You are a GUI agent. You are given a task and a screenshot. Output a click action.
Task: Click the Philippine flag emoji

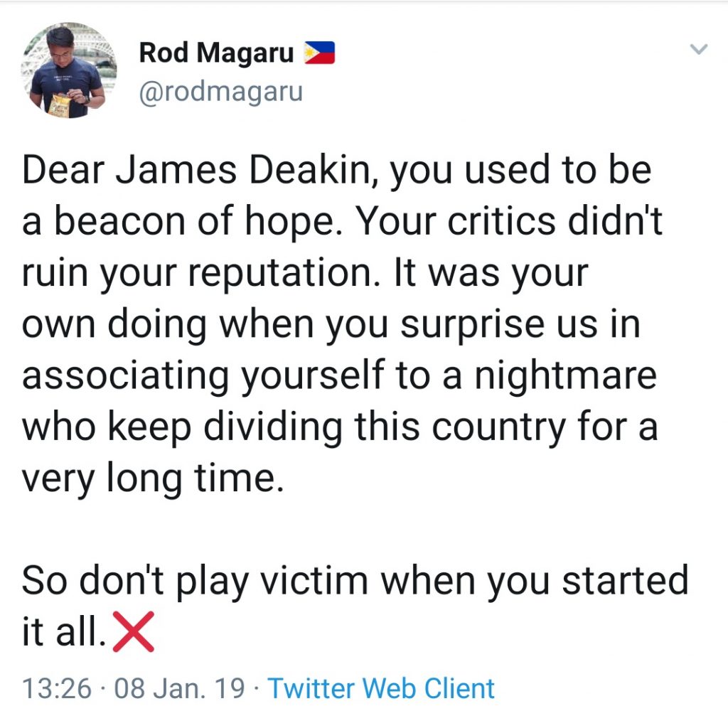coord(319,52)
